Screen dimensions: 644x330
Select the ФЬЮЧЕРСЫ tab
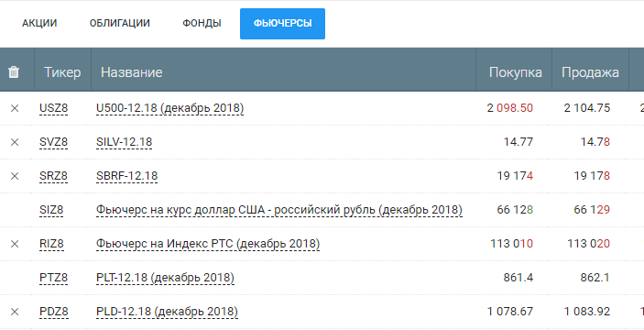pyautogui.click(x=282, y=24)
